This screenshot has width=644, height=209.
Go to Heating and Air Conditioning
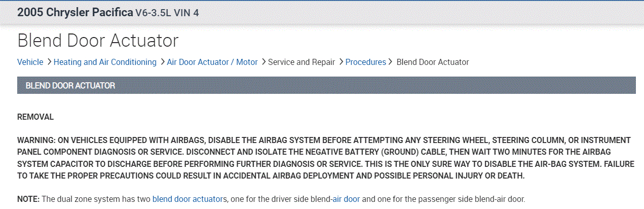tap(105, 62)
